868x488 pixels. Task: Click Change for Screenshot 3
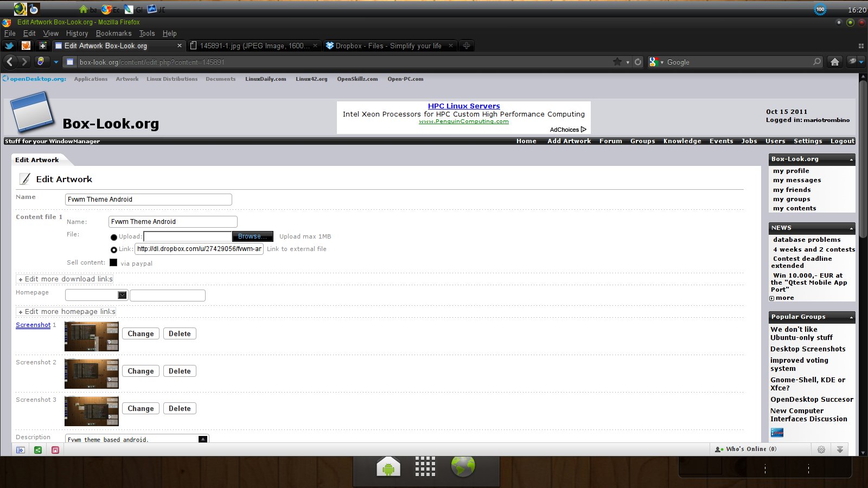[x=141, y=408]
